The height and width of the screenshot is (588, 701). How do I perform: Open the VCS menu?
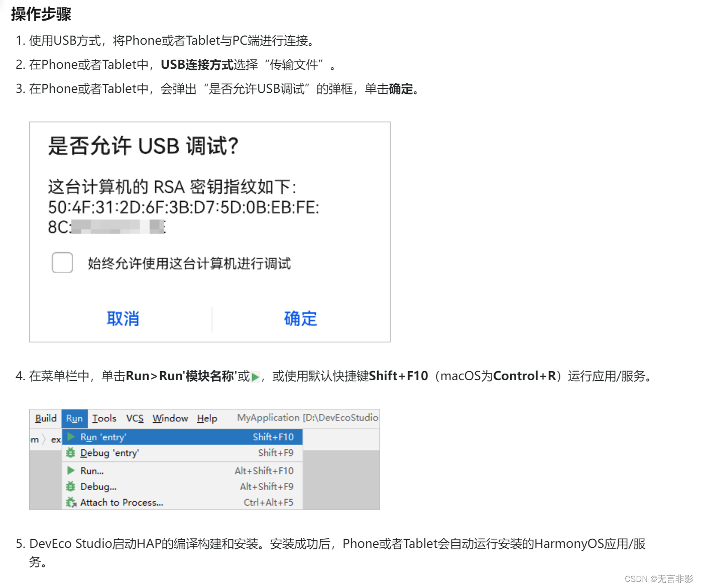[x=135, y=418]
